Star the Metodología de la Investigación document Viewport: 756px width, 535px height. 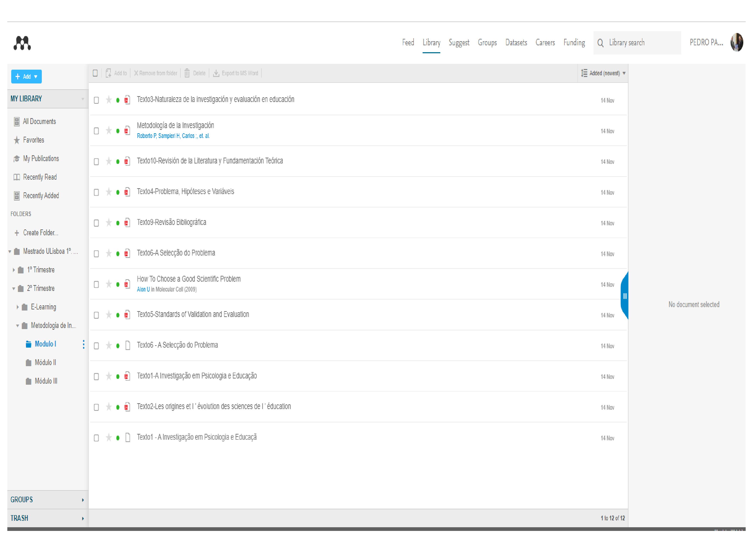pyautogui.click(x=109, y=131)
